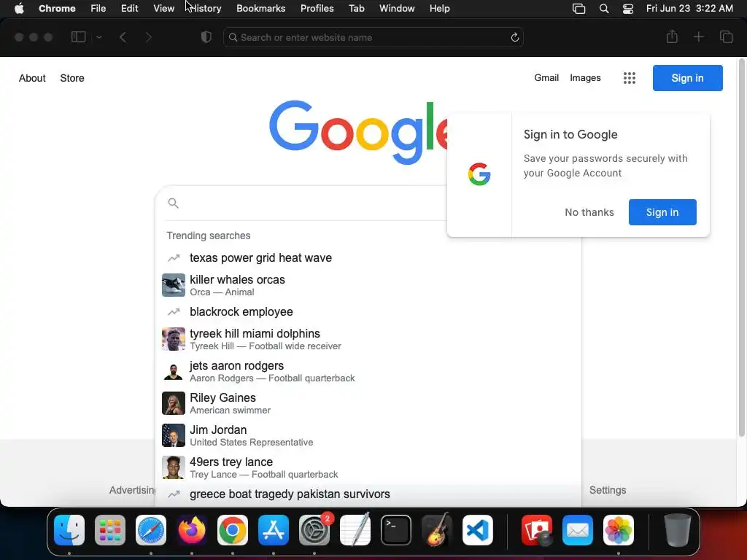Open Safari from the Dock
The height and width of the screenshot is (560, 747).
tap(151, 530)
